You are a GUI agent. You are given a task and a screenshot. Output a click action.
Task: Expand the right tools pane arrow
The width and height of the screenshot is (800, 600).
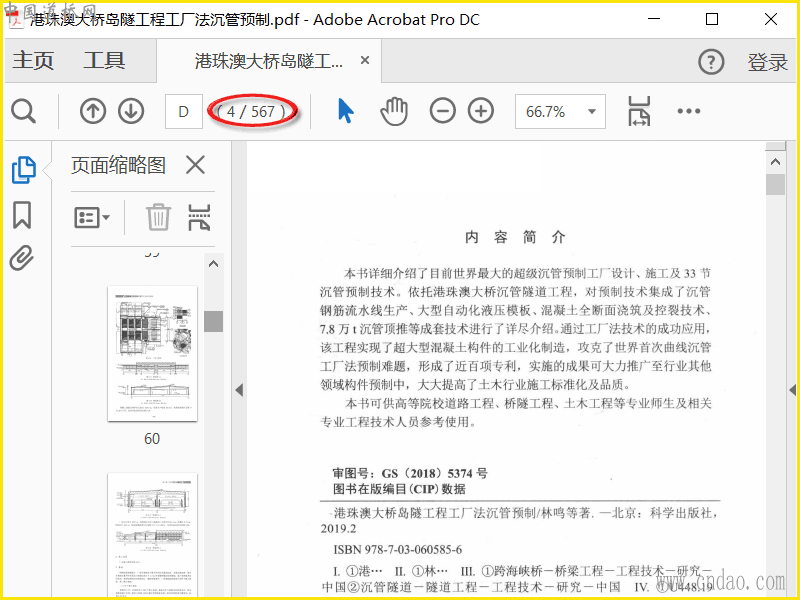tap(792, 390)
